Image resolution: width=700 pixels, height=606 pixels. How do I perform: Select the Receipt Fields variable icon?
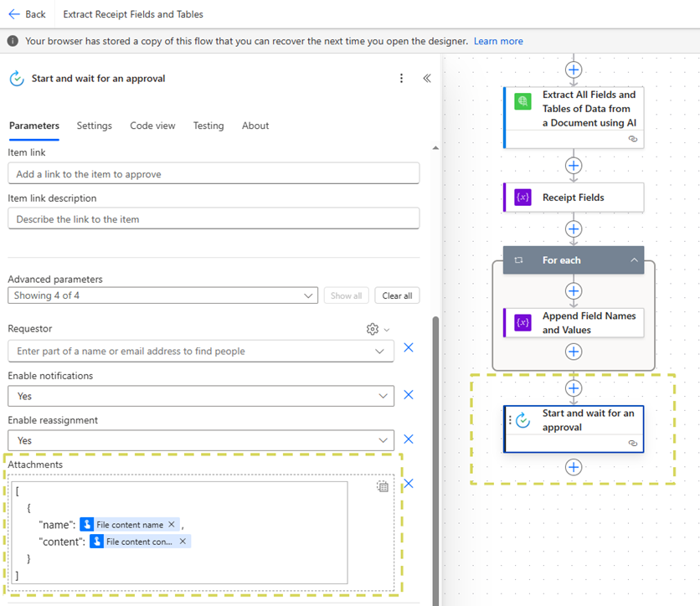[523, 198]
